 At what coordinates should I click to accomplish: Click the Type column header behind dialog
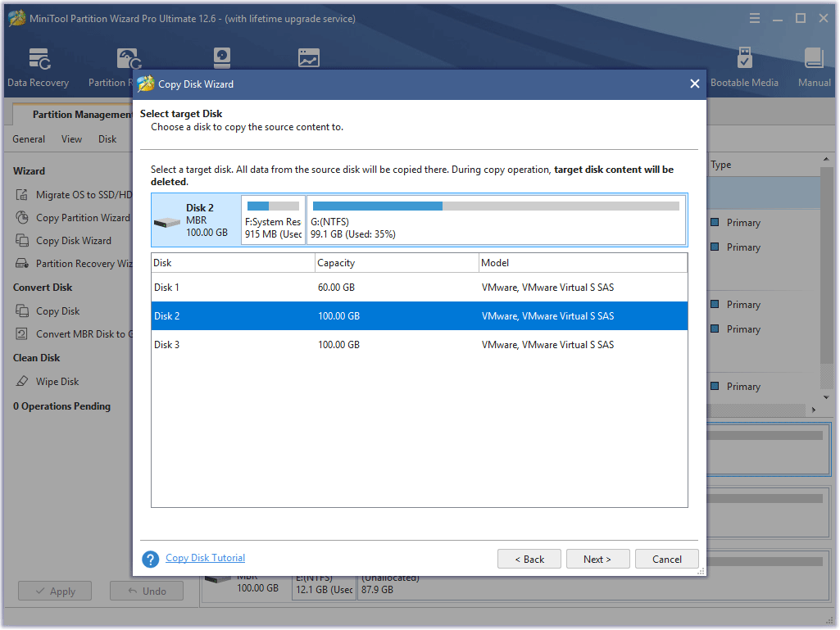[720, 165]
